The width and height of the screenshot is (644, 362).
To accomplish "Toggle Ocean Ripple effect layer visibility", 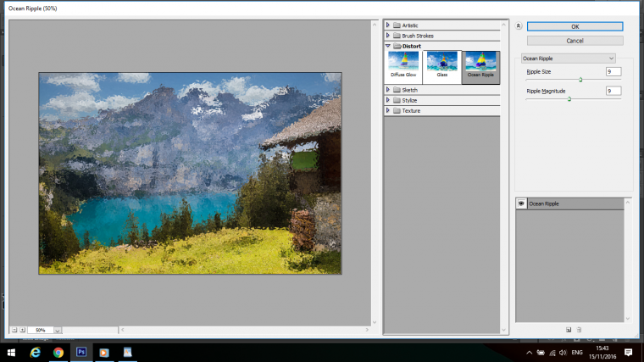I will point(521,203).
